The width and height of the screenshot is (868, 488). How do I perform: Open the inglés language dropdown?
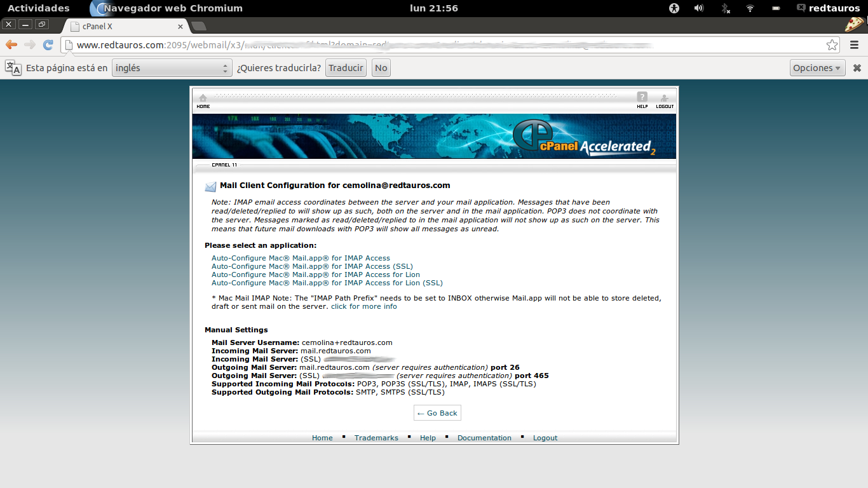pos(172,68)
